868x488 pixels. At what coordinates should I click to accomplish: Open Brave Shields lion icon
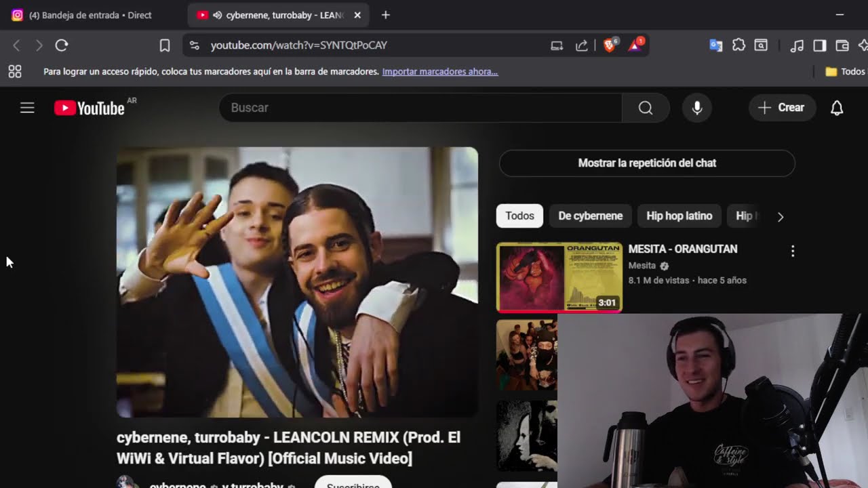click(610, 45)
